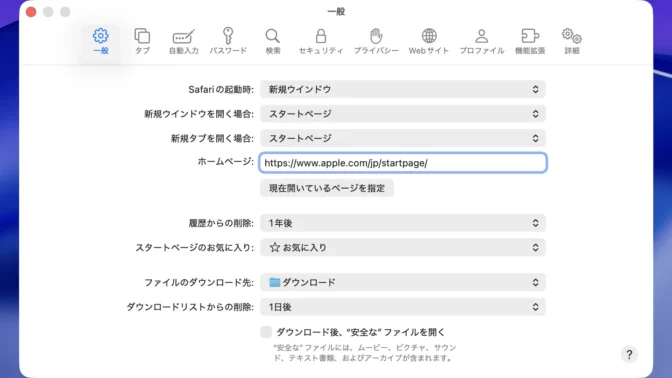Open the 自動入力 autofill icon
The width and height of the screenshot is (672, 378).
[x=183, y=41]
